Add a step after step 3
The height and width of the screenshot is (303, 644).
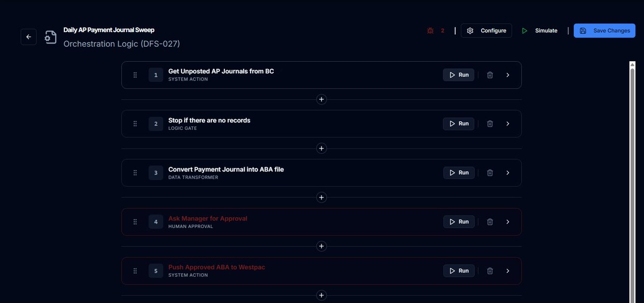(x=321, y=197)
